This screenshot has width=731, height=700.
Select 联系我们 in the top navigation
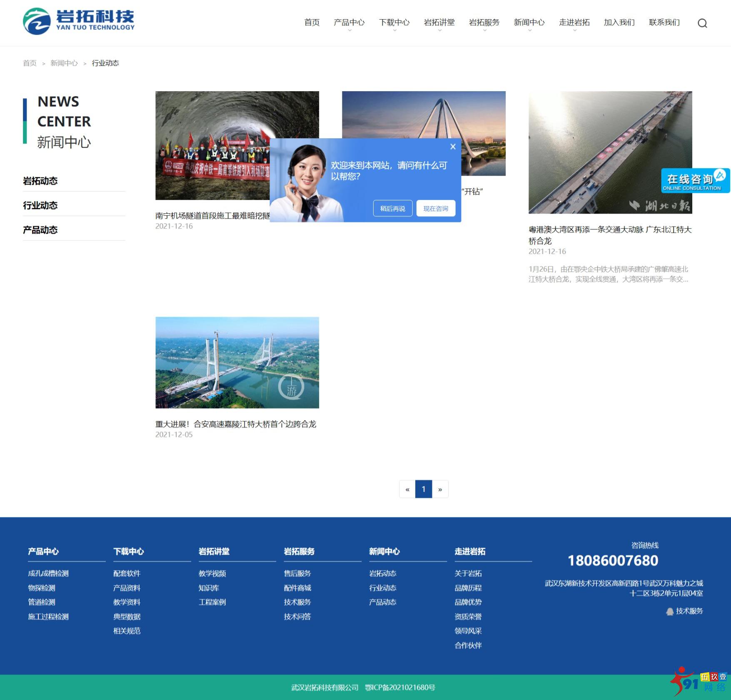pyautogui.click(x=664, y=23)
